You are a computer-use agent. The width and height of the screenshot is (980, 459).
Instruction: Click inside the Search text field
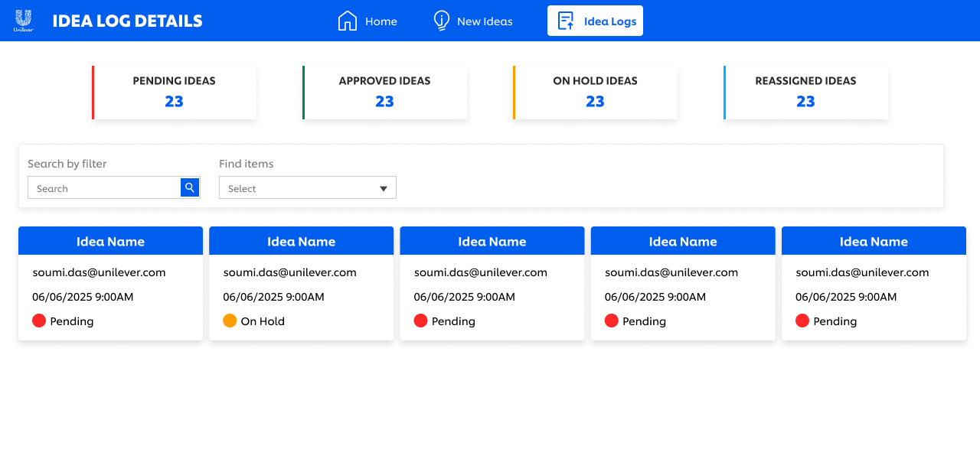point(104,188)
